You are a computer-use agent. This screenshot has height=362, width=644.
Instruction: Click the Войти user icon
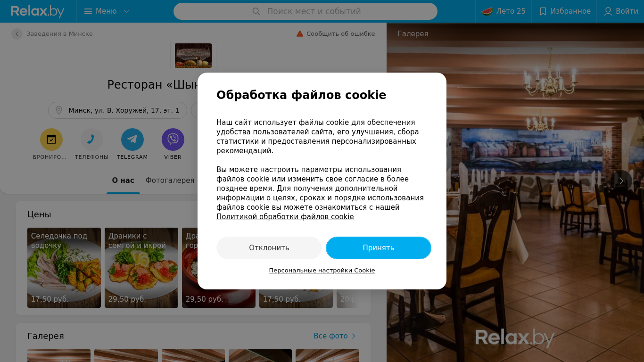click(608, 11)
